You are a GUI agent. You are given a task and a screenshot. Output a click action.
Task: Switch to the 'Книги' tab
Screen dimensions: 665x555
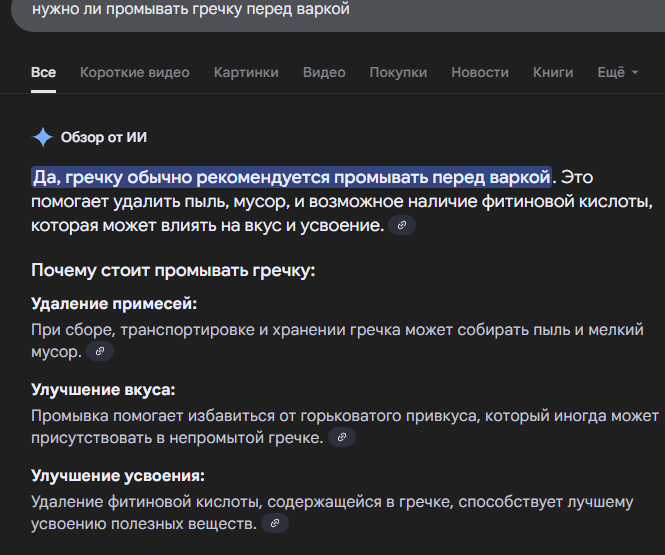click(x=553, y=73)
